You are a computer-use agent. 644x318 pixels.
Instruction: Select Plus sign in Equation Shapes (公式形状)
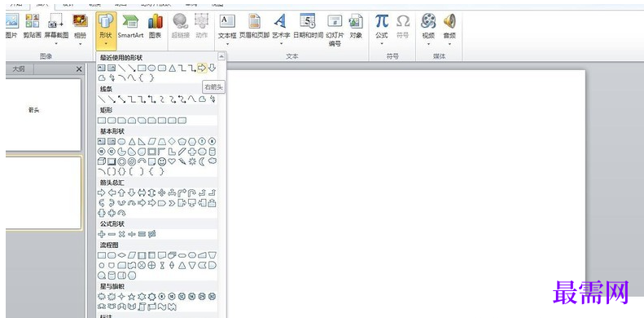(x=102, y=234)
